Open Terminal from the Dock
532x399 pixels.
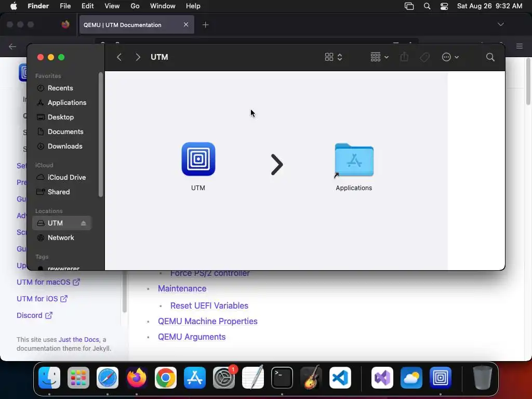[282, 378]
